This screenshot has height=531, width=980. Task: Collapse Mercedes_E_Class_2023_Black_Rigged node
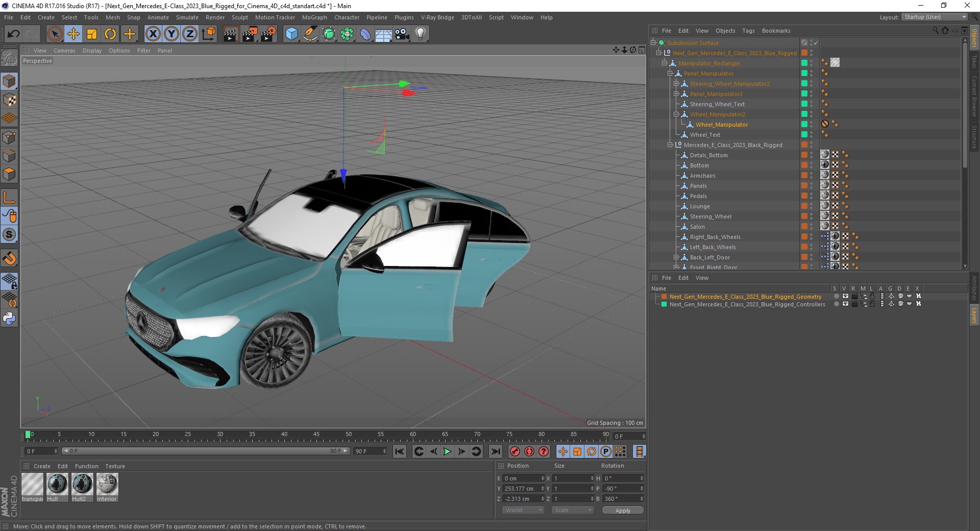(x=670, y=145)
